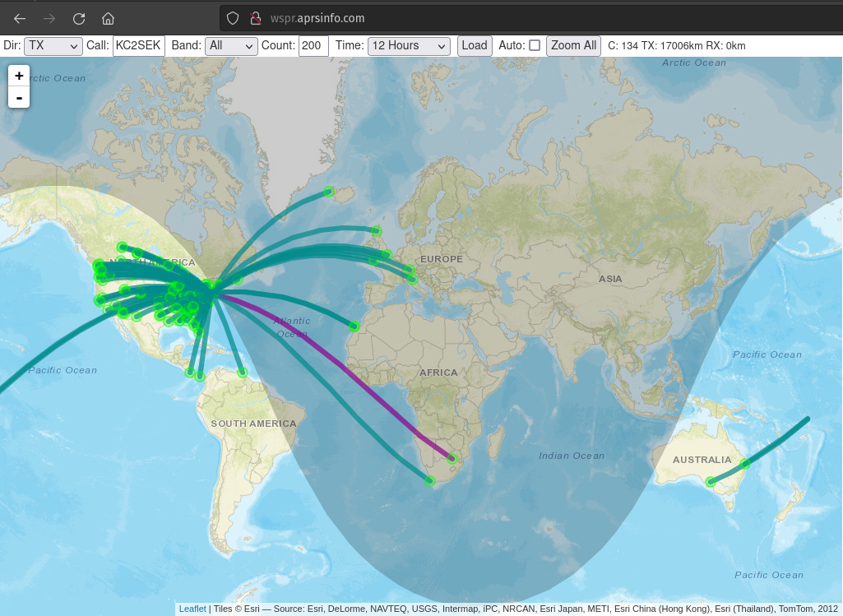This screenshot has width=843, height=616.
Task: Open the browser home page
Action: pyautogui.click(x=108, y=19)
